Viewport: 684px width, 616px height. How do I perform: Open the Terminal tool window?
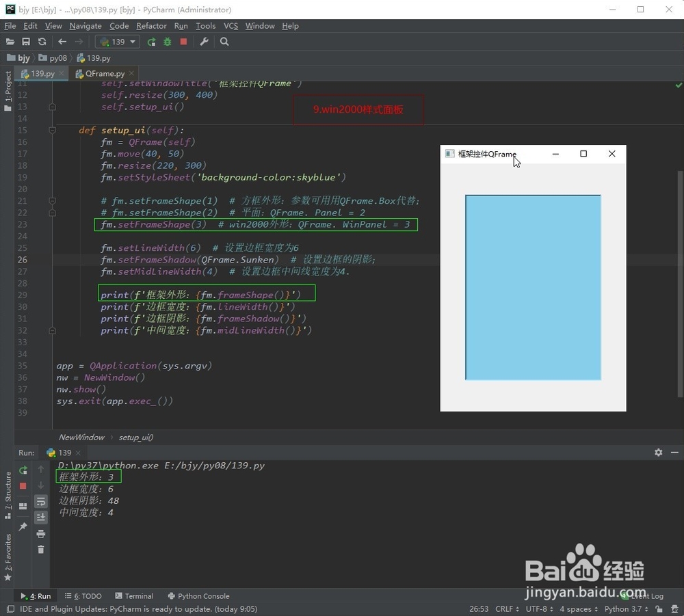(134, 596)
